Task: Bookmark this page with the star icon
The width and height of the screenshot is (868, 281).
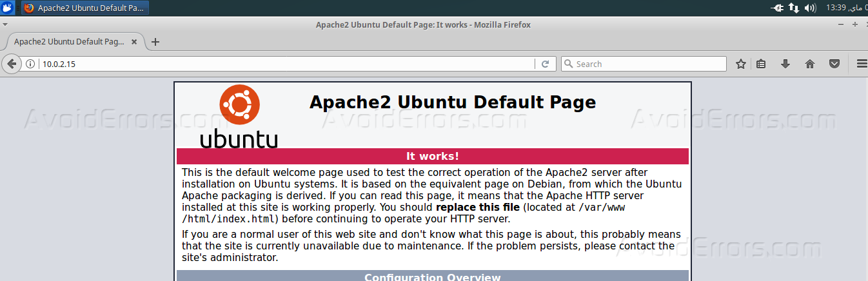Action: click(741, 64)
